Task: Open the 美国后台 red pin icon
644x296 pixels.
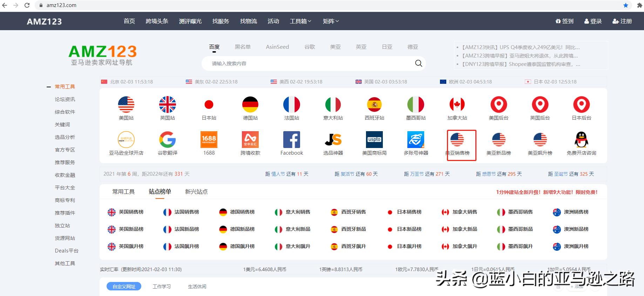Action: [x=499, y=104]
